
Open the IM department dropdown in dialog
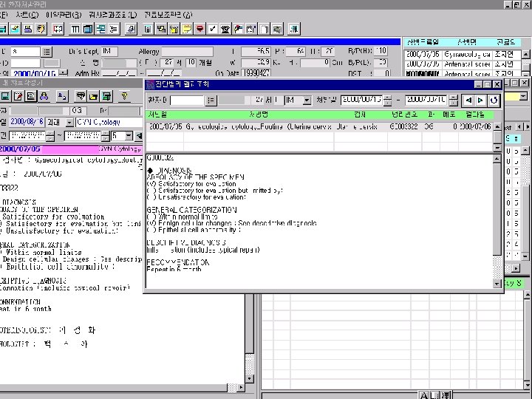click(307, 100)
